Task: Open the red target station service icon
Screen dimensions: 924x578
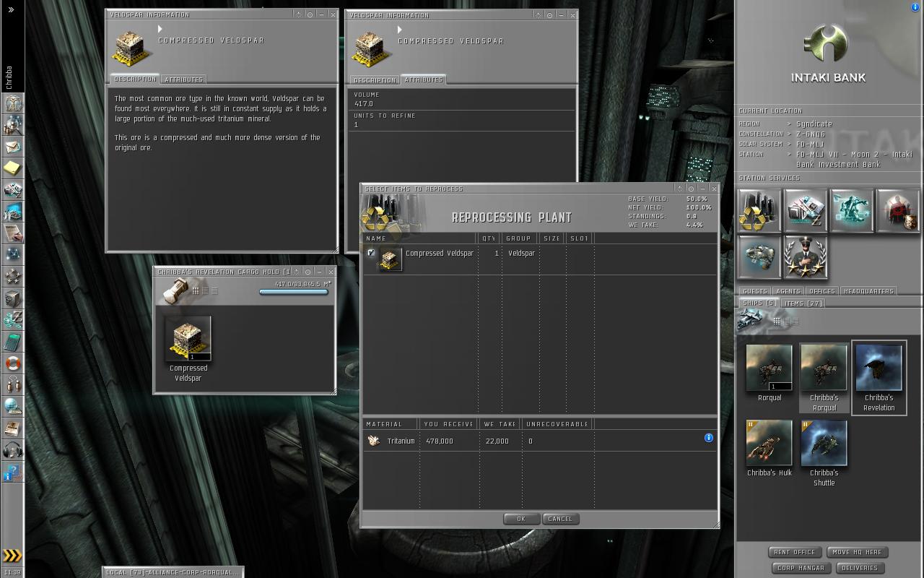Action: [x=898, y=211]
